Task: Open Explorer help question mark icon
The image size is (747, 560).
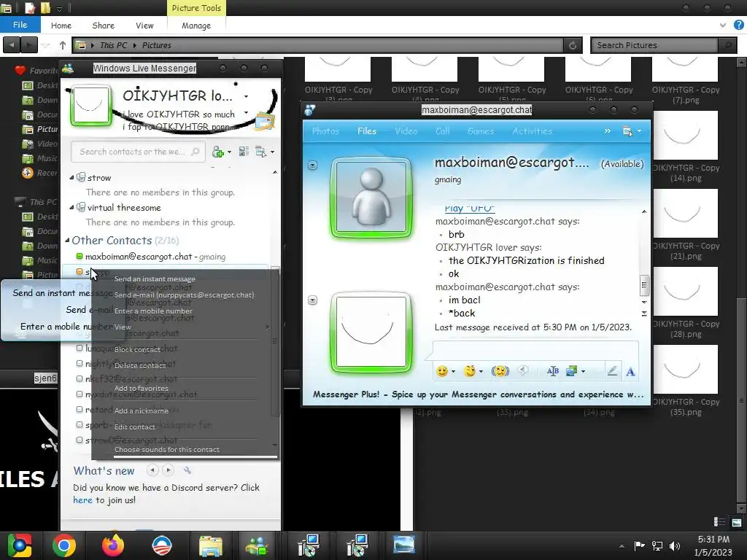Action: tap(739, 25)
